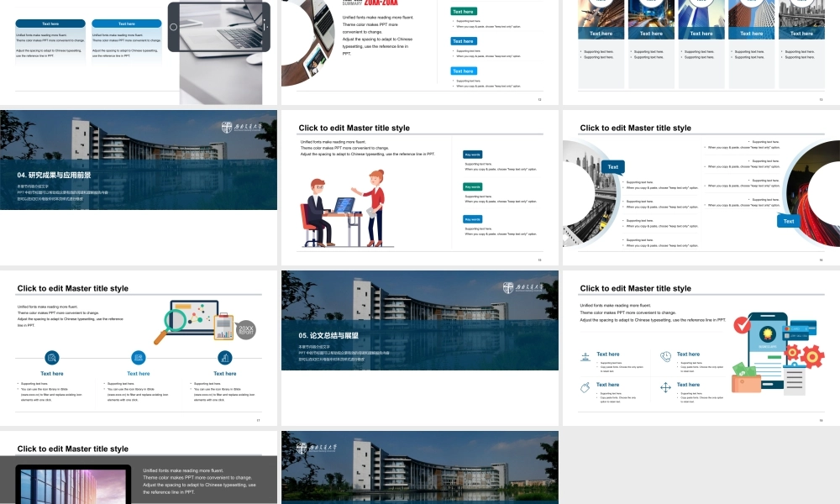This screenshot has height=504, width=840.
Task: Click the third blue circle chart icon
Action: (x=225, y=357)
